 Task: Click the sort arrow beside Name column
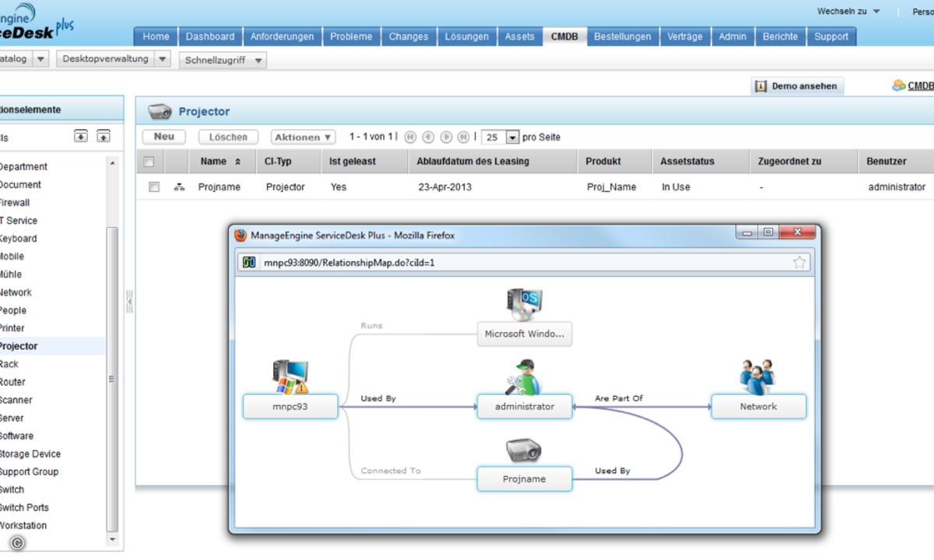237,162
